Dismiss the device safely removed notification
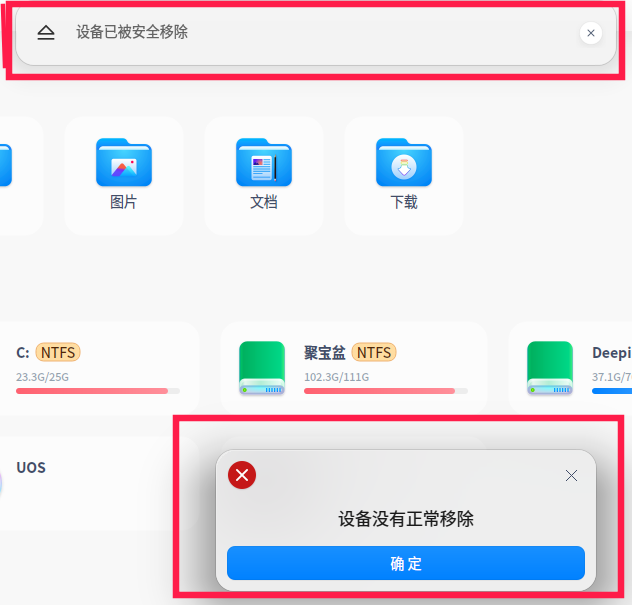Viewport: 632px width, 605px height. pos(590,33)
